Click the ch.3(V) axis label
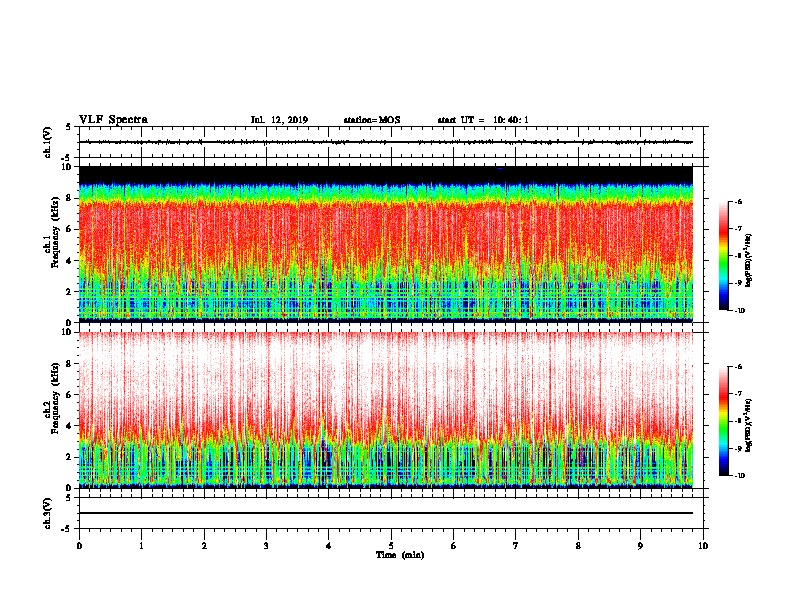Screen dimensions: 792x612 [48, 513]
